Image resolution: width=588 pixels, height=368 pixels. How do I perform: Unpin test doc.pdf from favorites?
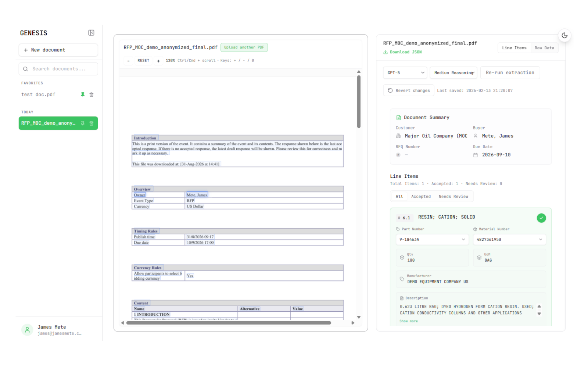tap(83, 95)
